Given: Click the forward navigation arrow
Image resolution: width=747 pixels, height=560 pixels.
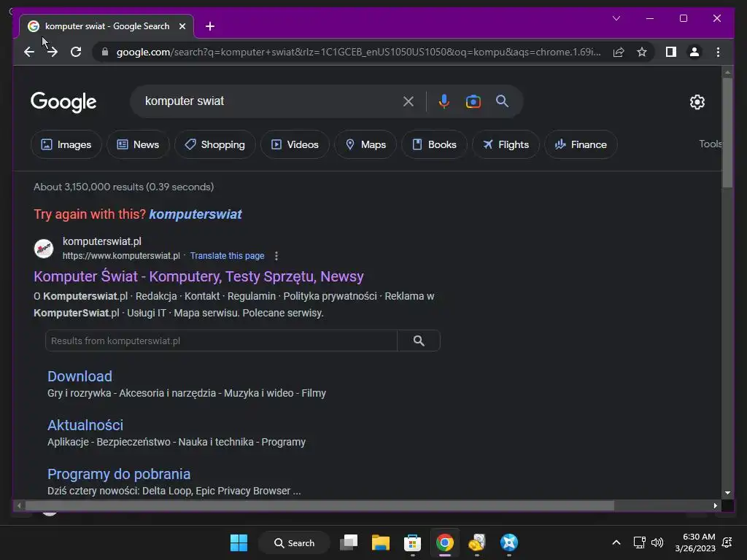Looking at the screenshot, I should click(x=53, y=52).
